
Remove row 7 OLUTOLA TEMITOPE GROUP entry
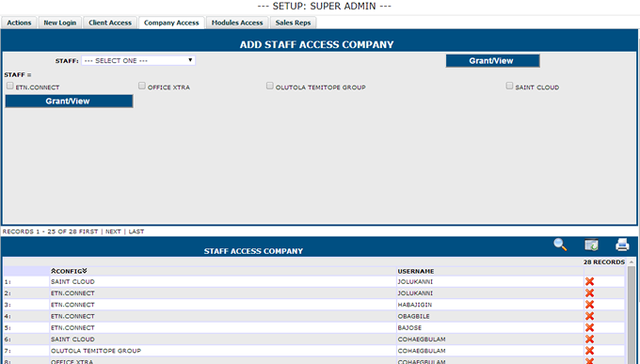click(x=589, y=351)
